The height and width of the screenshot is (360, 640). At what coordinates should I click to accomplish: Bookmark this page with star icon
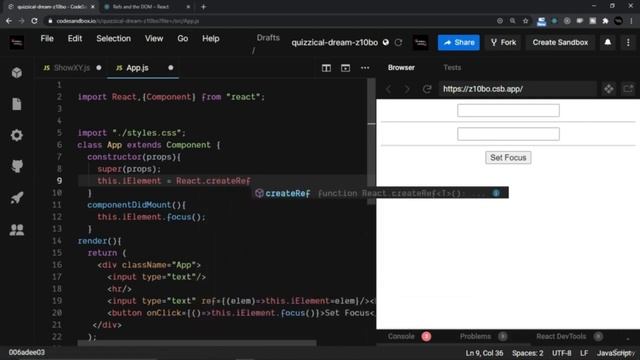click(x=526, y=21)
